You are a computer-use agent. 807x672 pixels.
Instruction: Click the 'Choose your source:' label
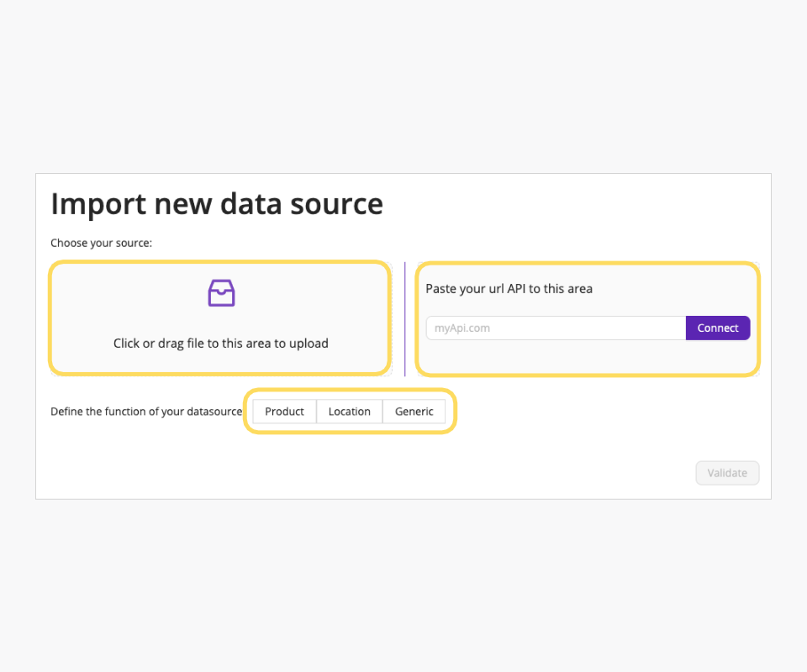tap(101, 243)
